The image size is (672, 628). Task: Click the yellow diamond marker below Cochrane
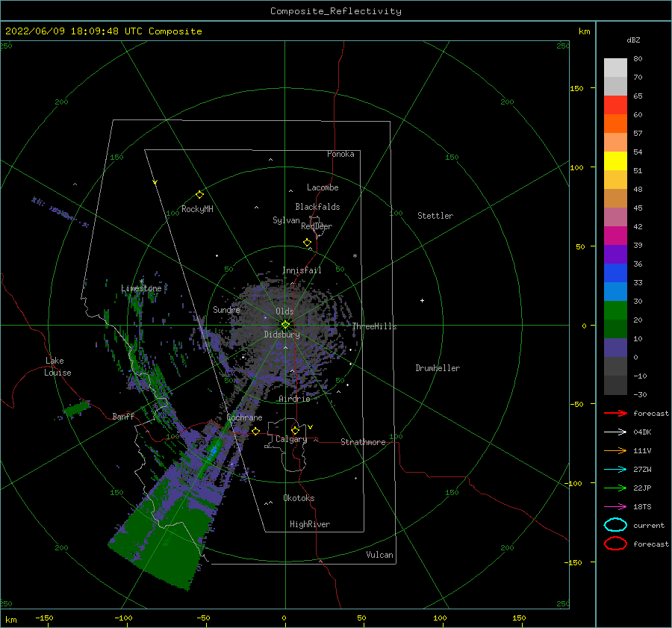256,431
